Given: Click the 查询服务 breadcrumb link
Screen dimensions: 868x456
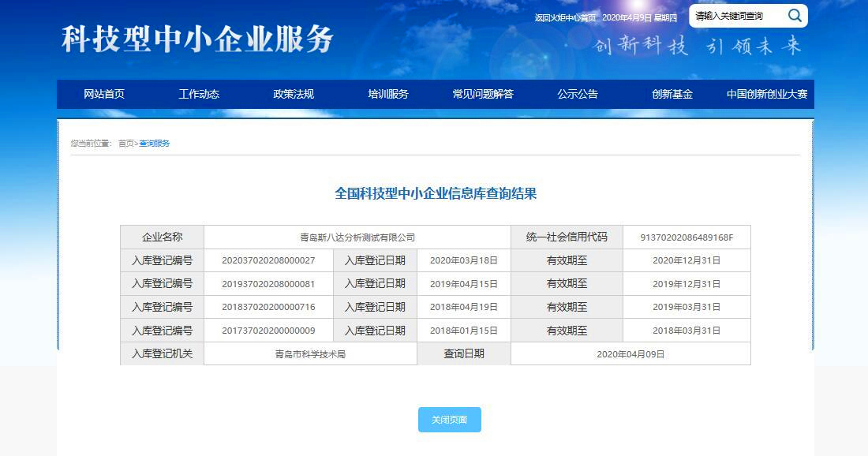Looking at the screenshot, I should coord(155,144).
